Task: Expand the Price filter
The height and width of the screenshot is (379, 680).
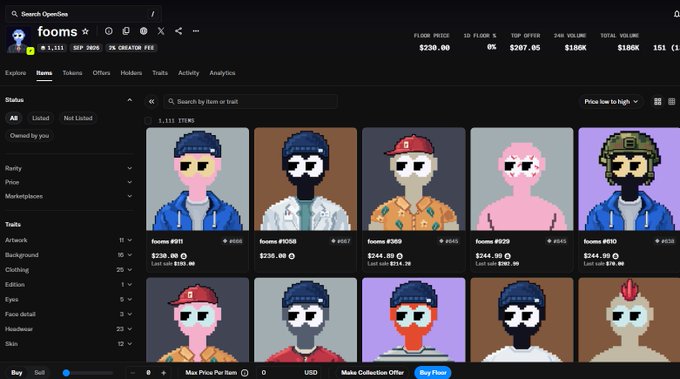Action: pyautogui.click(x=69, y=182)
